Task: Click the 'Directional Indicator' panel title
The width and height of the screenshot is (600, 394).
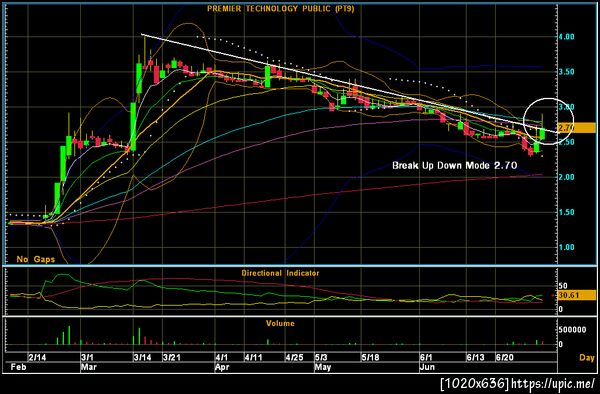Action: click(x=280, y=273)
